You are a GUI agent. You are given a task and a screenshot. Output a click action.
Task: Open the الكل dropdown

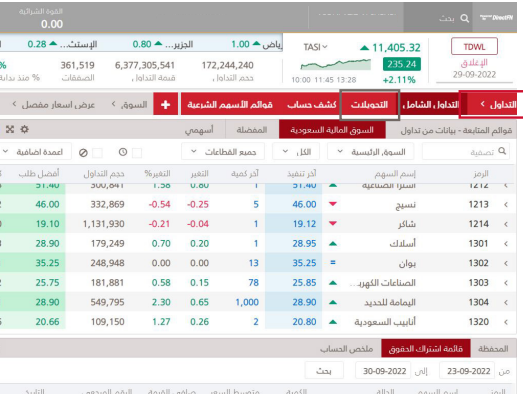pos(296,152)
